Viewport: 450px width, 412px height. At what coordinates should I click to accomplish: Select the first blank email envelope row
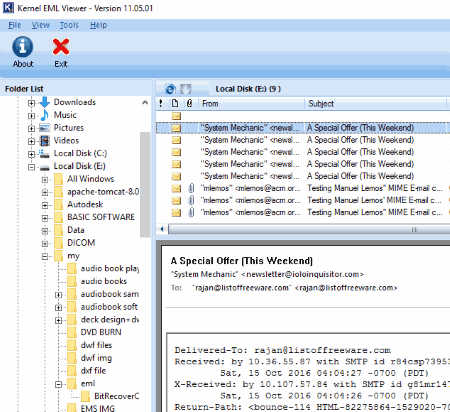coord(303,116)
